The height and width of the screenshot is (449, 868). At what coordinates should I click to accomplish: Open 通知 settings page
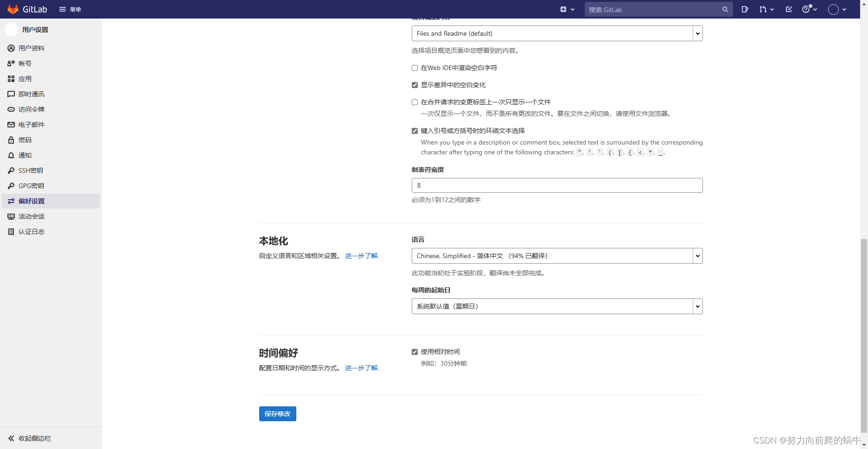pos(51,155)
